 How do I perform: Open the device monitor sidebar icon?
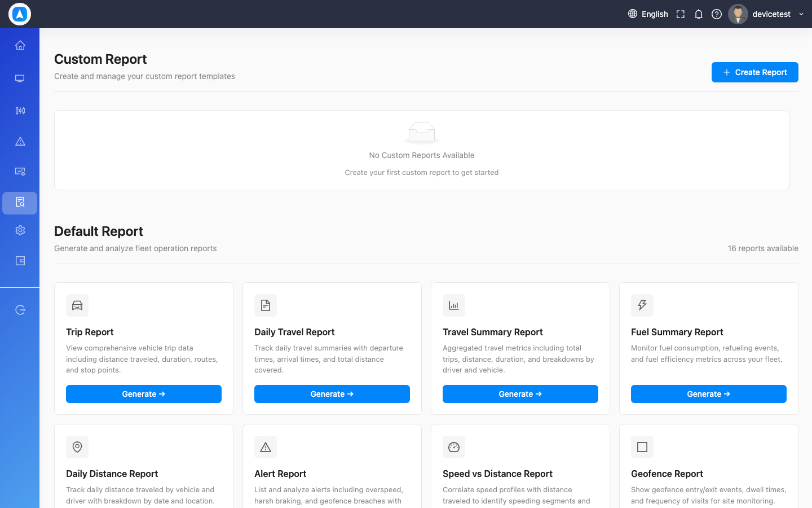click(20, 78)
